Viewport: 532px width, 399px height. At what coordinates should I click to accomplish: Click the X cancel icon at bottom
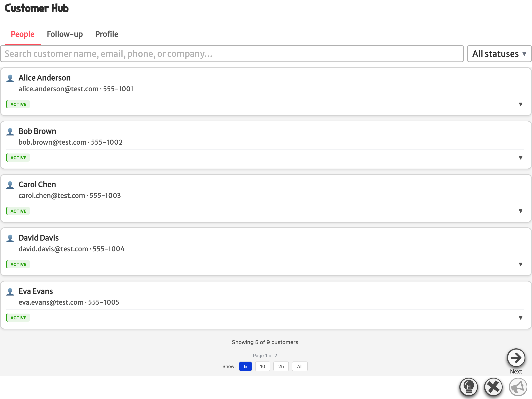(x=493, y=387)
